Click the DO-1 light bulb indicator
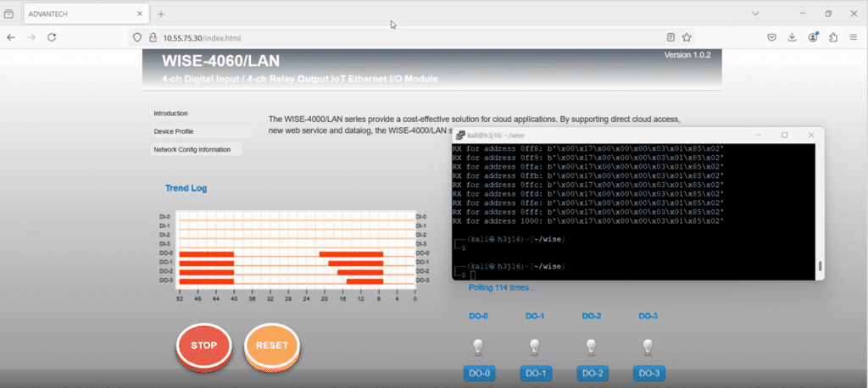Viewport: 868px width, 388px height. 535,347
